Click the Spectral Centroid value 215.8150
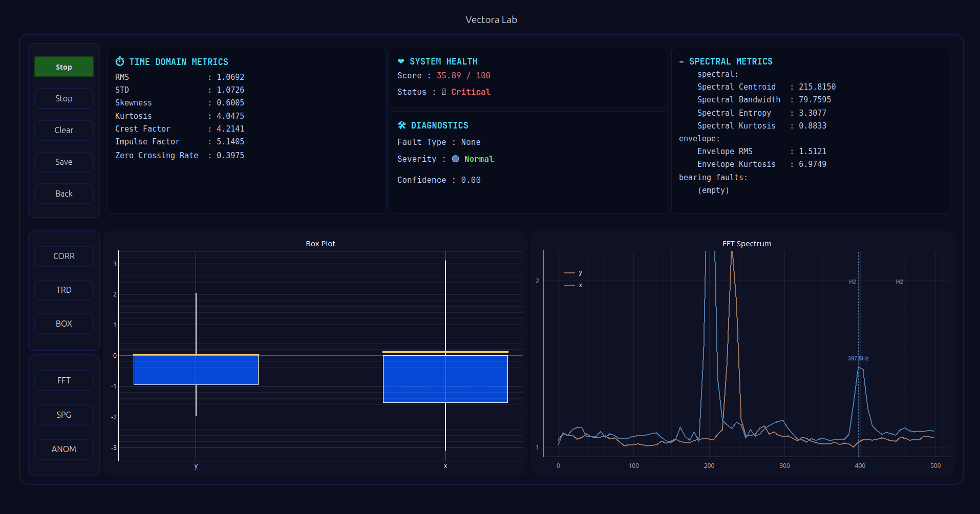Screen dimensions: 980x514 coord(817,87)
